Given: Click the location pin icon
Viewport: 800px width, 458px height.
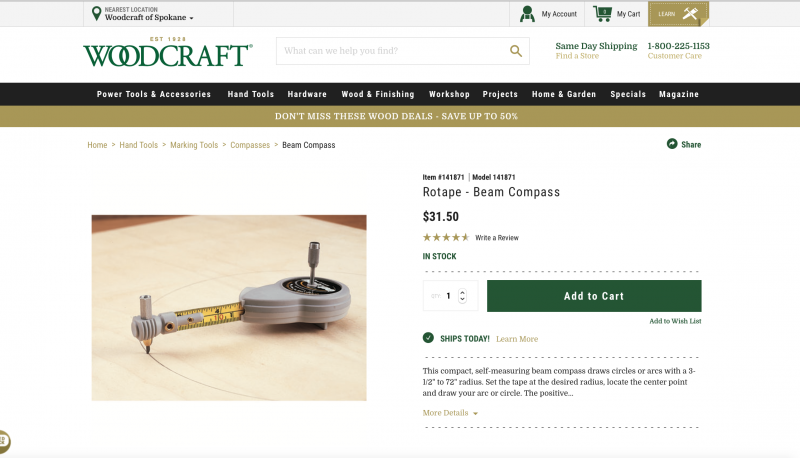Looking at the screenshot, I should (96, 13).
